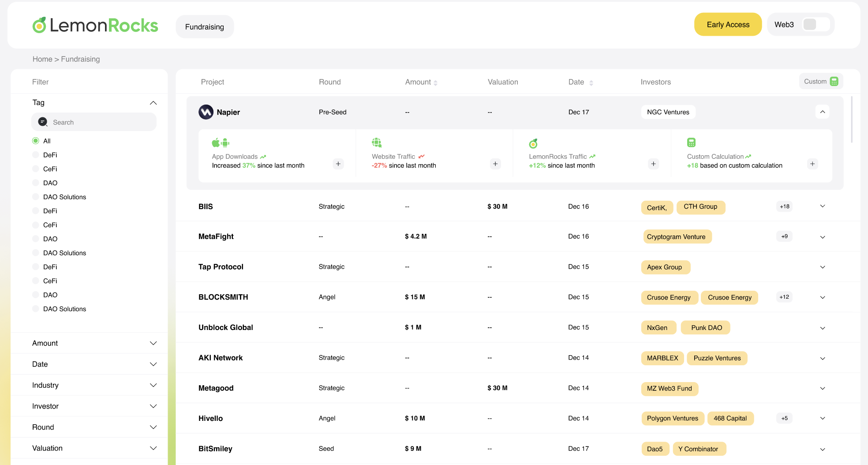Viewport: 868px width, 465px height.
Task: Go to Home in the breadcrumb
Action: tap(42, 59)
